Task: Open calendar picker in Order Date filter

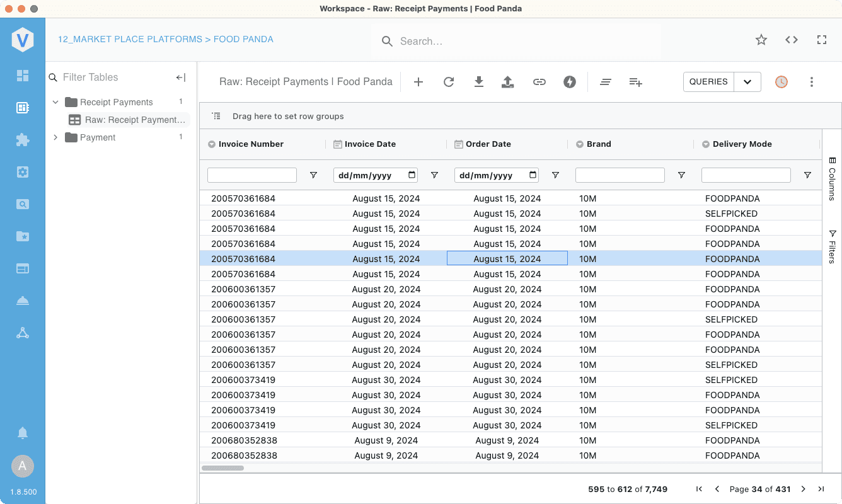Action: 533,175
